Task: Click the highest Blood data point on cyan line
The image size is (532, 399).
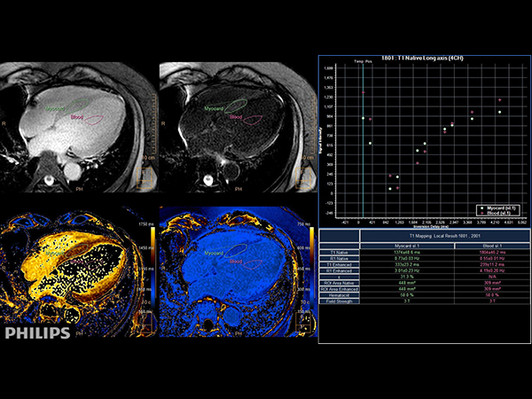Action: click(x=363, y=92)
